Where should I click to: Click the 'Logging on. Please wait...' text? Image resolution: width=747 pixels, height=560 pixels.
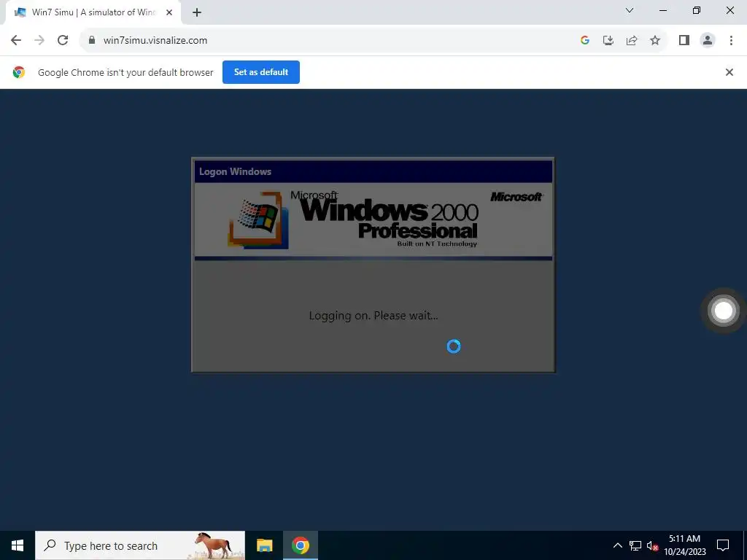point(373,316)
